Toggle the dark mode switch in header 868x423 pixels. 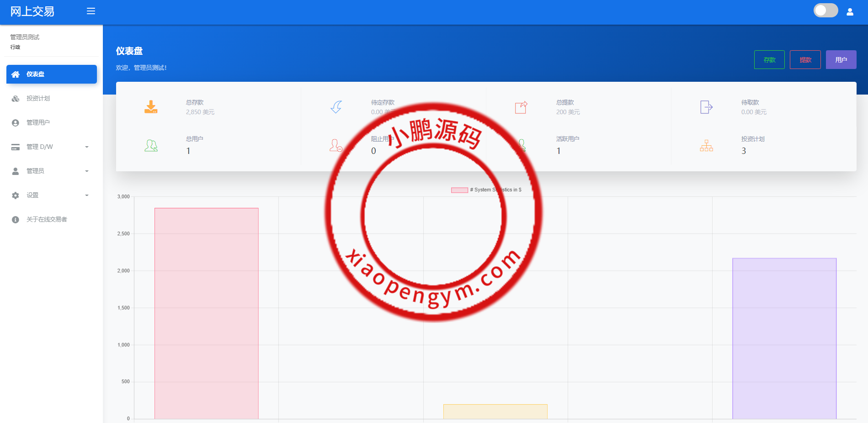(825, 11)
